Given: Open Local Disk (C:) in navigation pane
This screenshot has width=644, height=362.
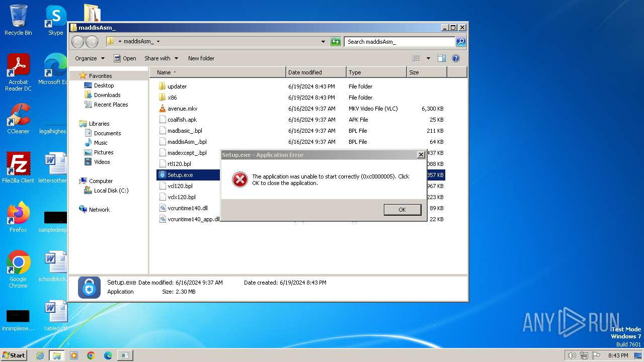Looking at the screenshot, I should click(x=111, y=191).
